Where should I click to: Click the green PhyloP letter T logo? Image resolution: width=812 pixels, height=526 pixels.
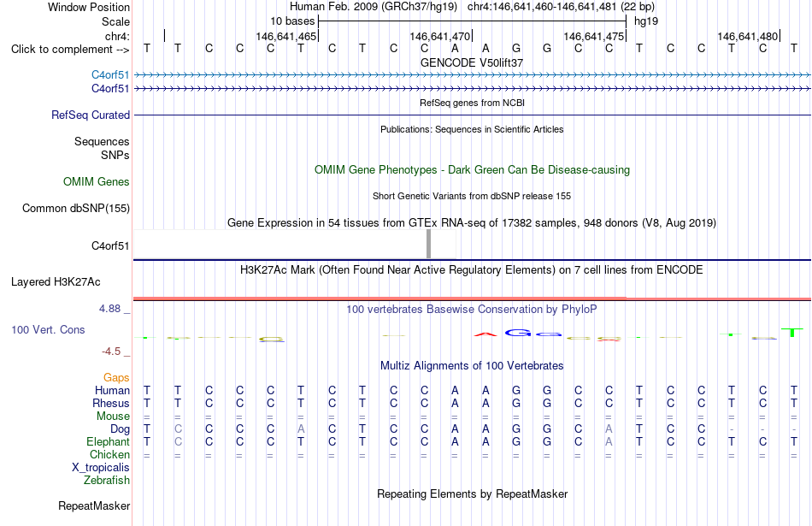pyautogui.click(x=792, y=332)
